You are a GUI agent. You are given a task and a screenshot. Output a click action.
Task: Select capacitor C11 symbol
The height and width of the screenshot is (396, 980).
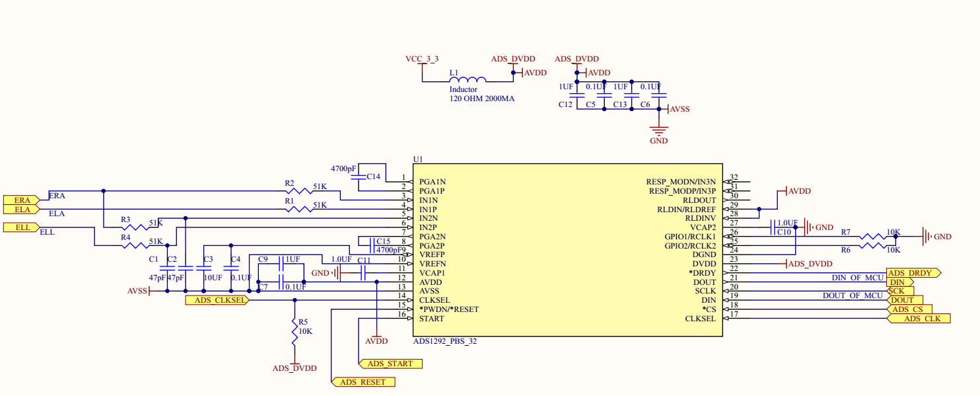363,272
